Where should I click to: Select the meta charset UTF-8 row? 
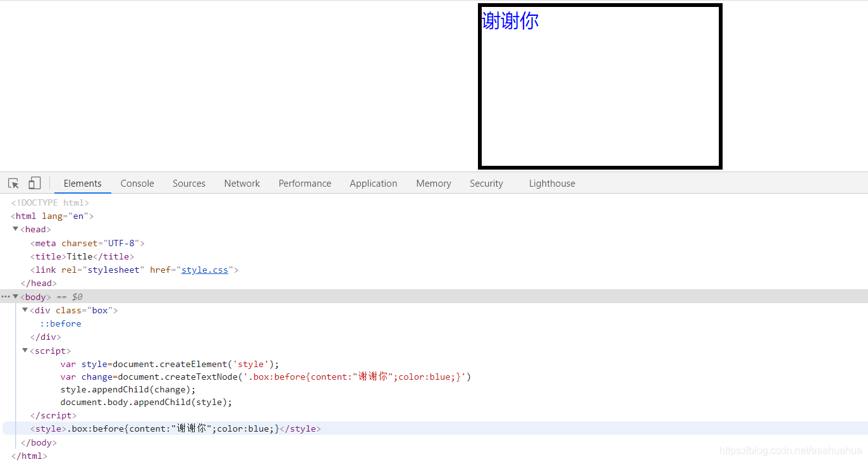(87, 243)
